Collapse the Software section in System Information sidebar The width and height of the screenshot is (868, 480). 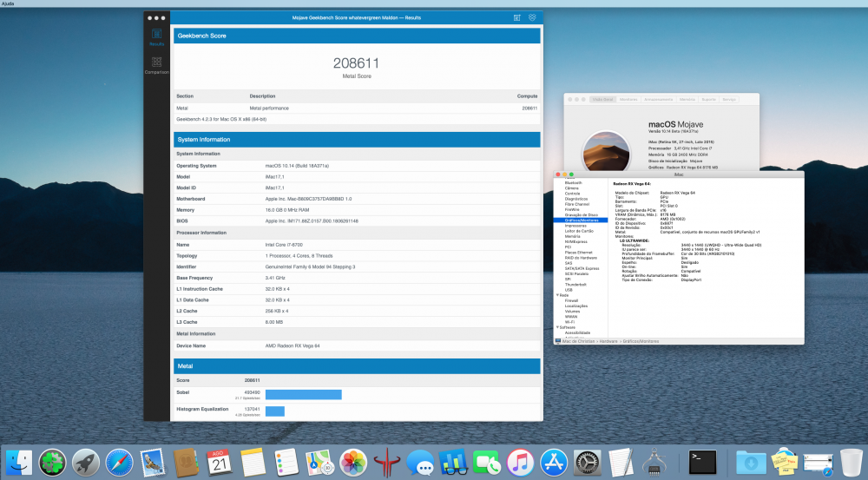557,327
